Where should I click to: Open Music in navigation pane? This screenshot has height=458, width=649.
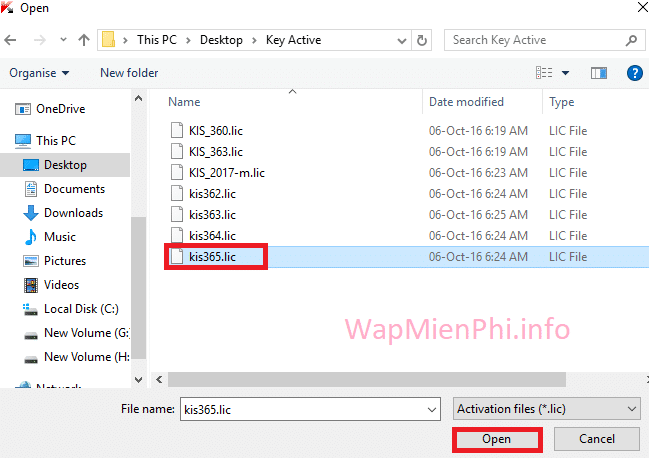click(60, 237)
